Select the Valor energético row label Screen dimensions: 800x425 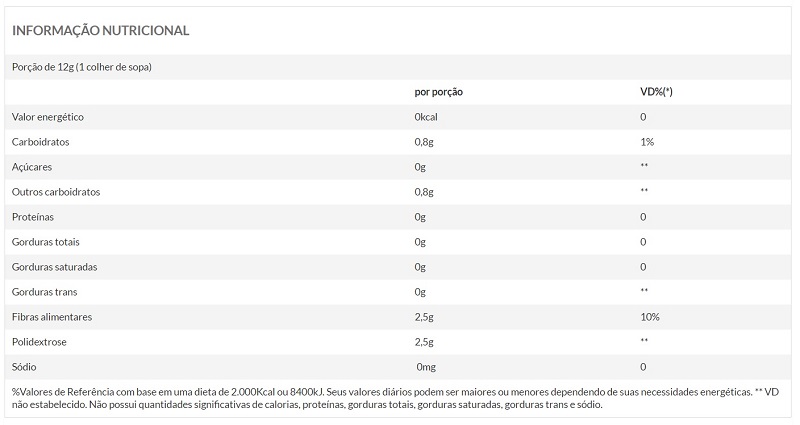[x=48, y=117]
